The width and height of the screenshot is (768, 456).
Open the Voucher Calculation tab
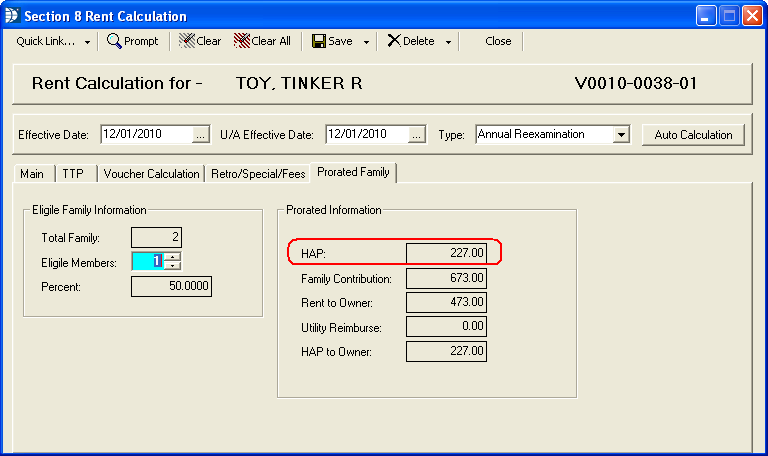[x=151, y=174]
